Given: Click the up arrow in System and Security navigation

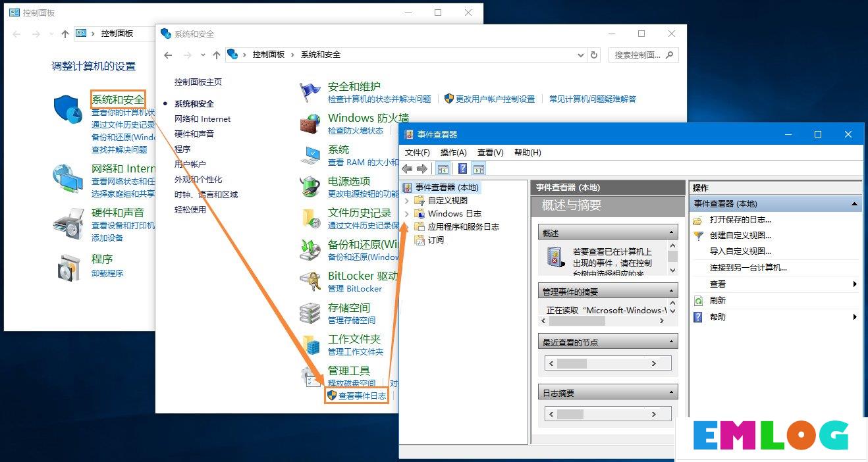Looking at the screenshot, I should click(216, 55).
